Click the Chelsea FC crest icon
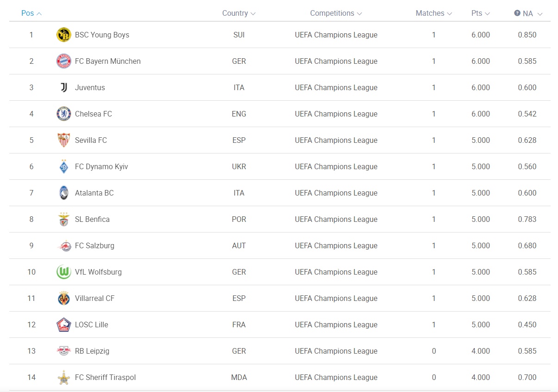This screenshot has height=392, width=558. tap(63, 114)
